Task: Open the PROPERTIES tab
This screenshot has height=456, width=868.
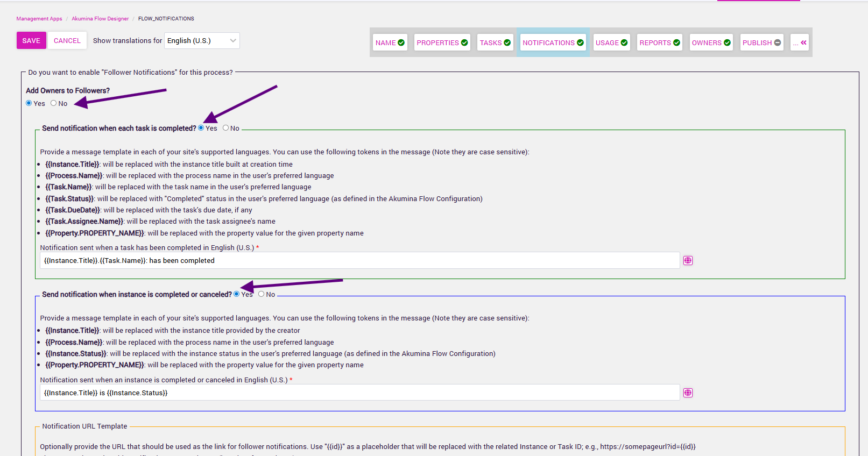Action: coord(437,42)
